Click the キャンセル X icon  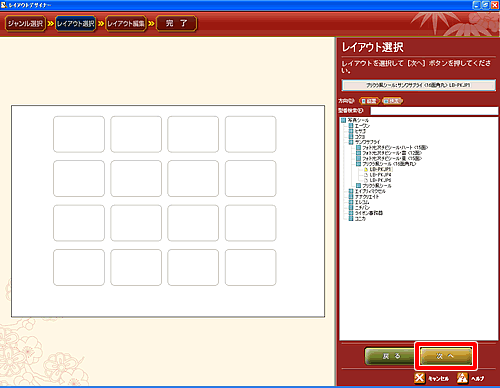(419, 378)
